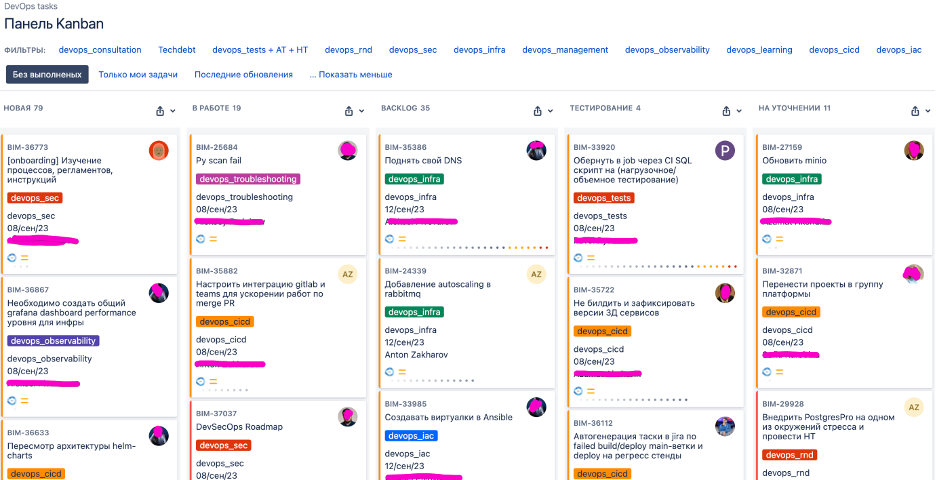Click the export icon in BACKLOG column header
The width and height of the screenshot is (936, 480).
(x=537, y=111)
